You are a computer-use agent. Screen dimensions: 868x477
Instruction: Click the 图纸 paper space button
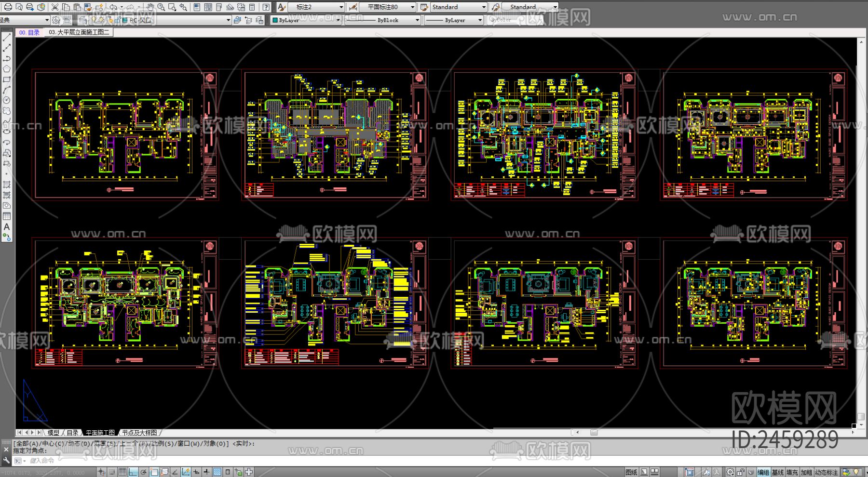click(x=631, y=472)
